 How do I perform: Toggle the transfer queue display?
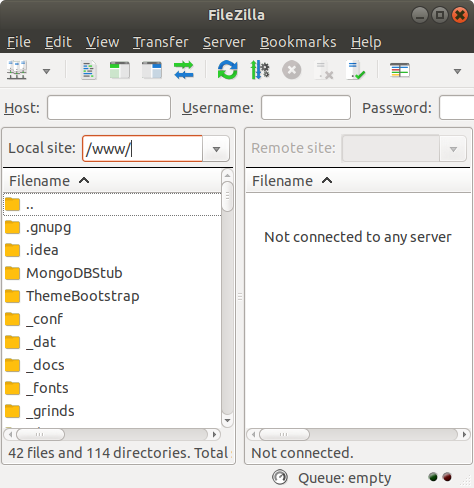pyautogui.click(x=184, y=70)
